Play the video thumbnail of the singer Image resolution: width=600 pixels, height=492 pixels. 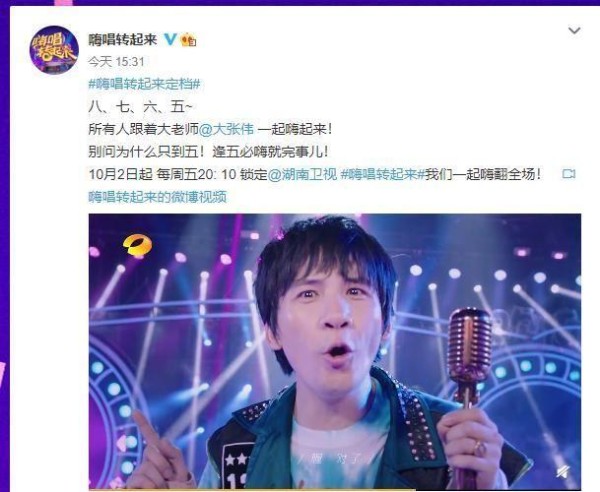click(x=335, y=351)
